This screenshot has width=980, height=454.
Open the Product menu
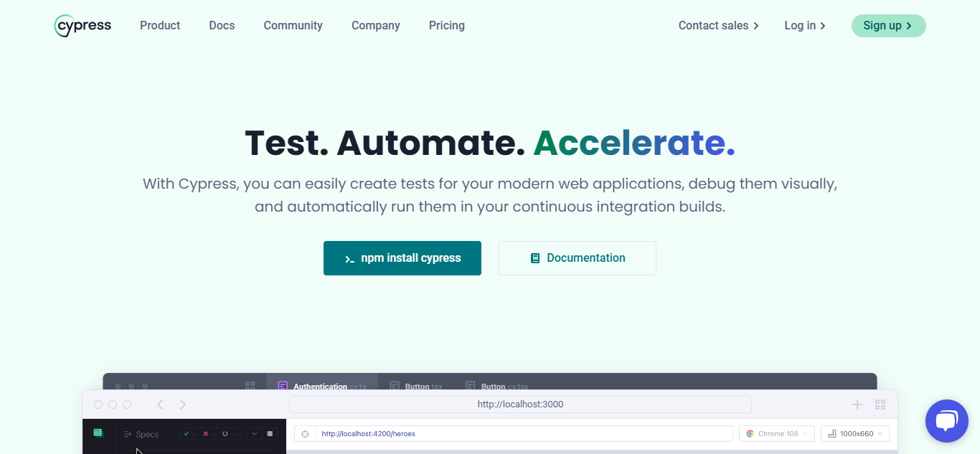[160, 26]
